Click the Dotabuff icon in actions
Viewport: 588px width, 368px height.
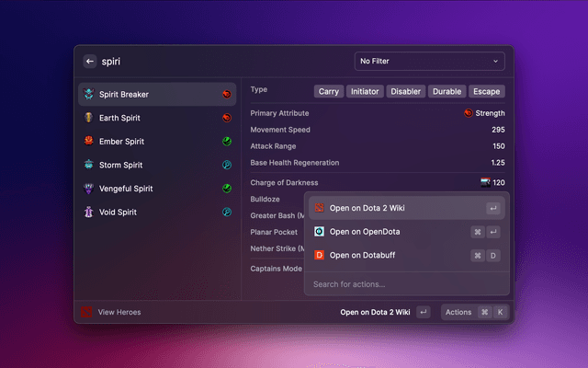[x=319, y=255]
